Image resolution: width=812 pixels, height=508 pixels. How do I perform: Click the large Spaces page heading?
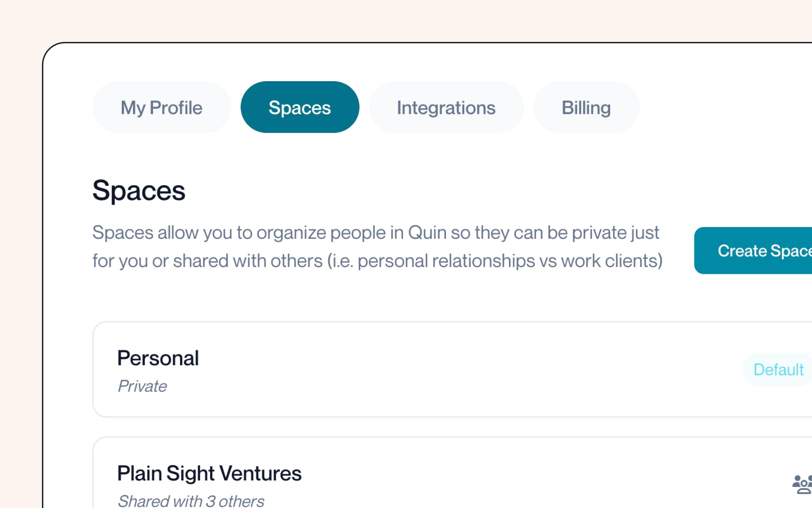point(139,190)
